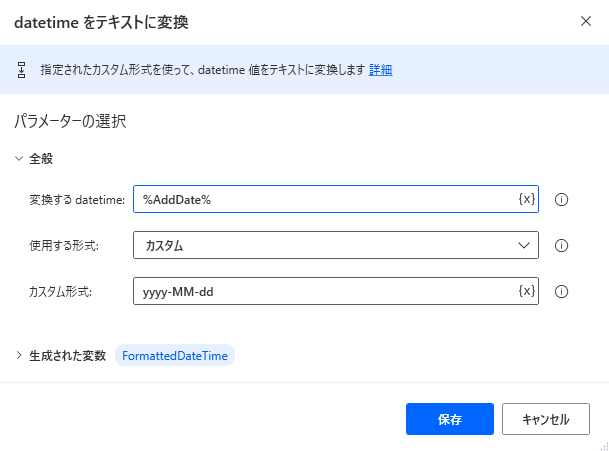The image size is (609, 451).
Task: Grab the resize grip at dialog corner
Action: (602, 444)
